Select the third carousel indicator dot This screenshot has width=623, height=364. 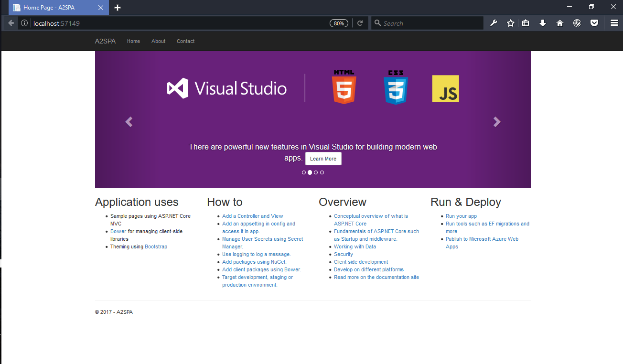316,172
